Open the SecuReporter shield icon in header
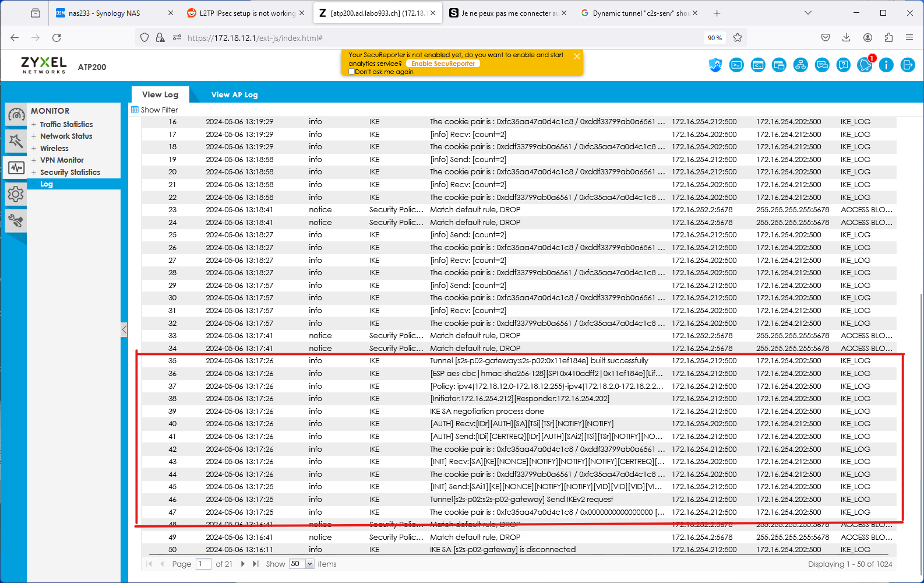 (715, 65)
